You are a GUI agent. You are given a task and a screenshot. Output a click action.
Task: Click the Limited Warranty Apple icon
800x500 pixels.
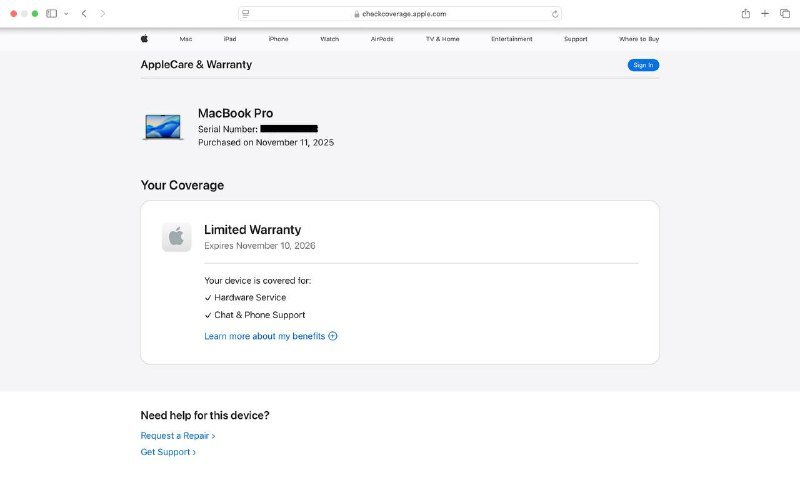(x=177, y=237)
